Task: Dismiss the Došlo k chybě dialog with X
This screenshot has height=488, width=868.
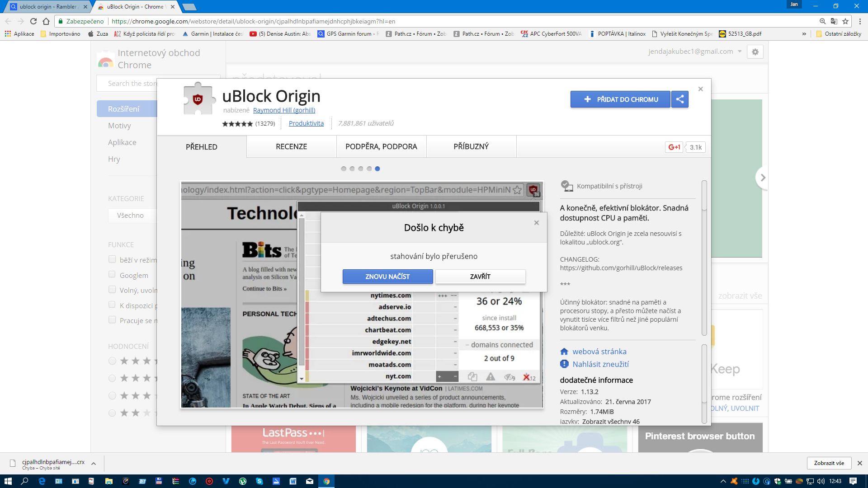Action: coord(536,223)
